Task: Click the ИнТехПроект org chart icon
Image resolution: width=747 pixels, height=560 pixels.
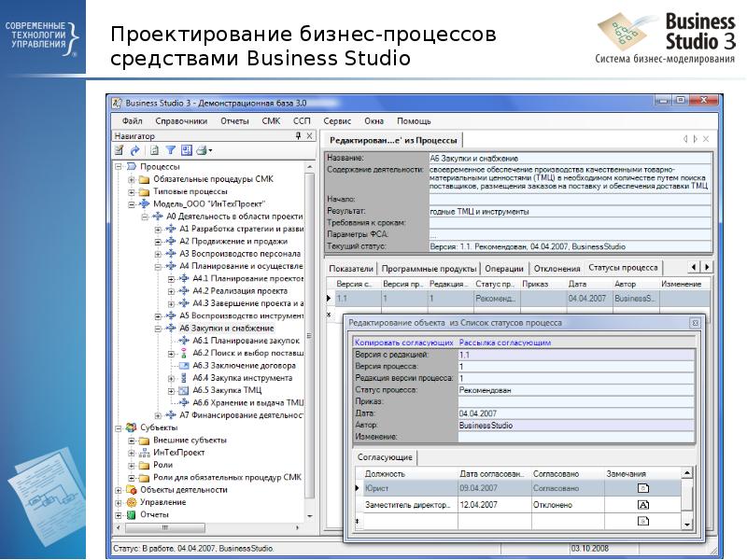Action: [x=144, y=453]
